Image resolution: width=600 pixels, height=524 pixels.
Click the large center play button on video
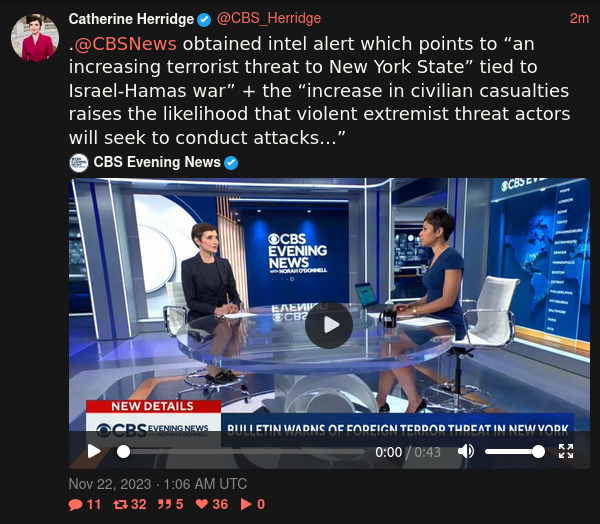pos(329,325)
